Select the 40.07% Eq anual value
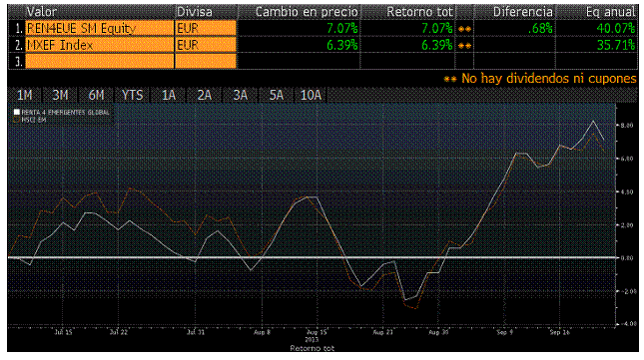Image resolution: width=644 pixels, height=360 pixels. [x=616, y=28]
